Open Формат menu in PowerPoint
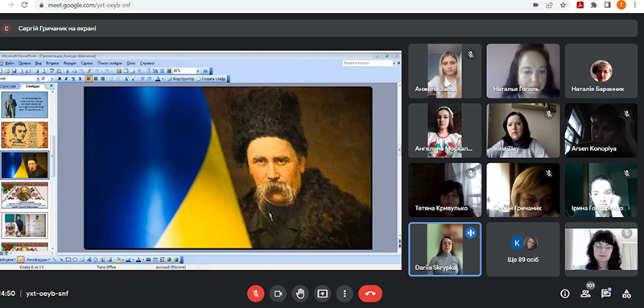644x308 pixels. click(x=70, y=64)
